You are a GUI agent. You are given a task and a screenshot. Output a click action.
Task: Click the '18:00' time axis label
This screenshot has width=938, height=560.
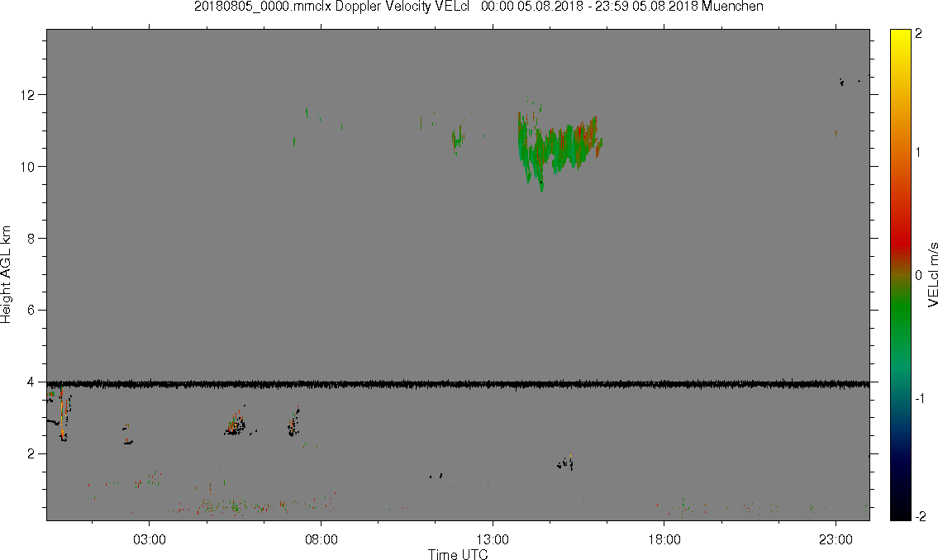pos(664,539)
